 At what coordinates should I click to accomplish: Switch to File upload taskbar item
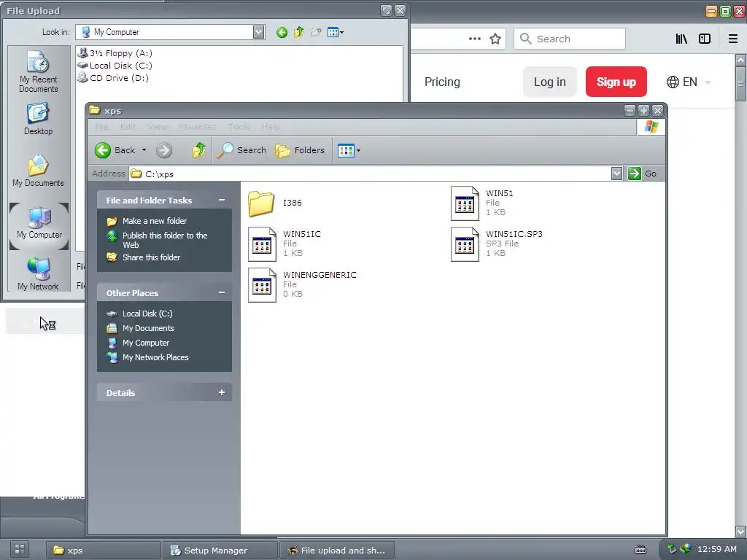pyautogui.click(x=337, y=551)
